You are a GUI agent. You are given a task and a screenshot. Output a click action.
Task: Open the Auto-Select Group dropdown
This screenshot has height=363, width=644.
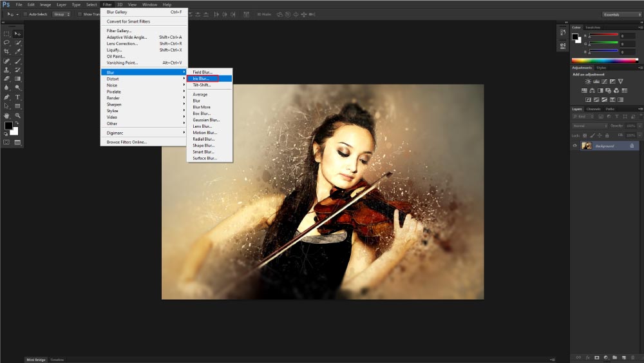pos(62,14)
